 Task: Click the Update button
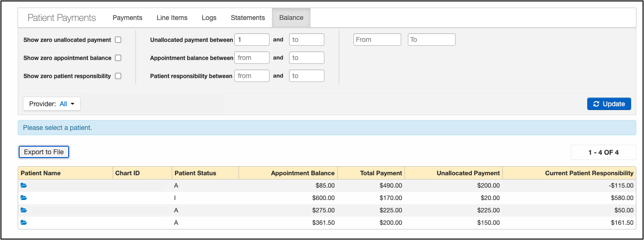[x=609, y=104]
